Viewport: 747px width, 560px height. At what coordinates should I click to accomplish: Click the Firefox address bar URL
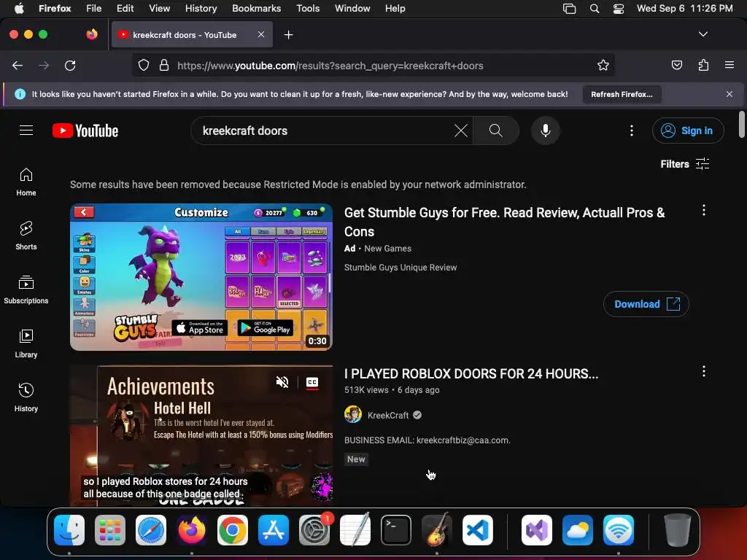click(330, 66)
